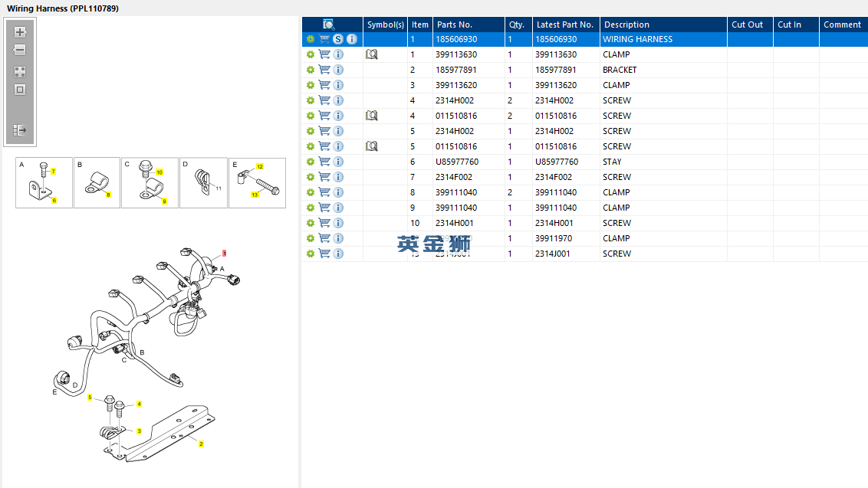868x488 pixels.
Task: Zoom out with the minus tool
Action: tap(20, 50)
